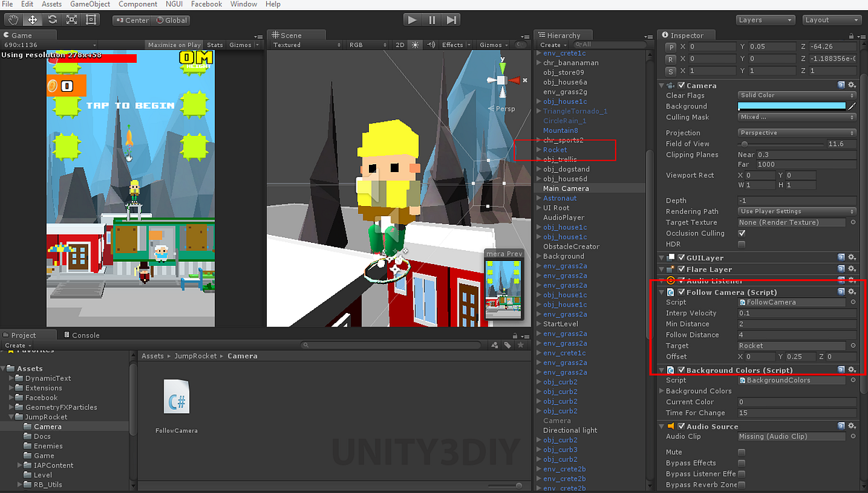Select the Scale tool

pyautogui.click(x=72, y=20)
